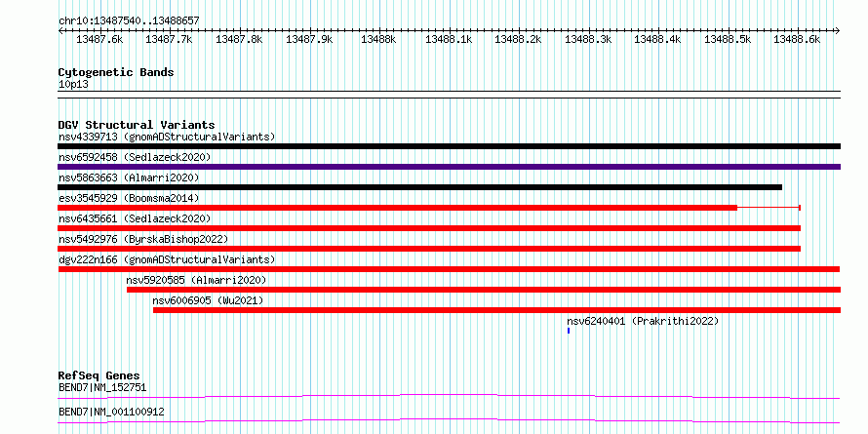The height and width of the screenshot is (434, 868).
Task: Click the 13487.8k ruler tick label
Action: (239, 39)
